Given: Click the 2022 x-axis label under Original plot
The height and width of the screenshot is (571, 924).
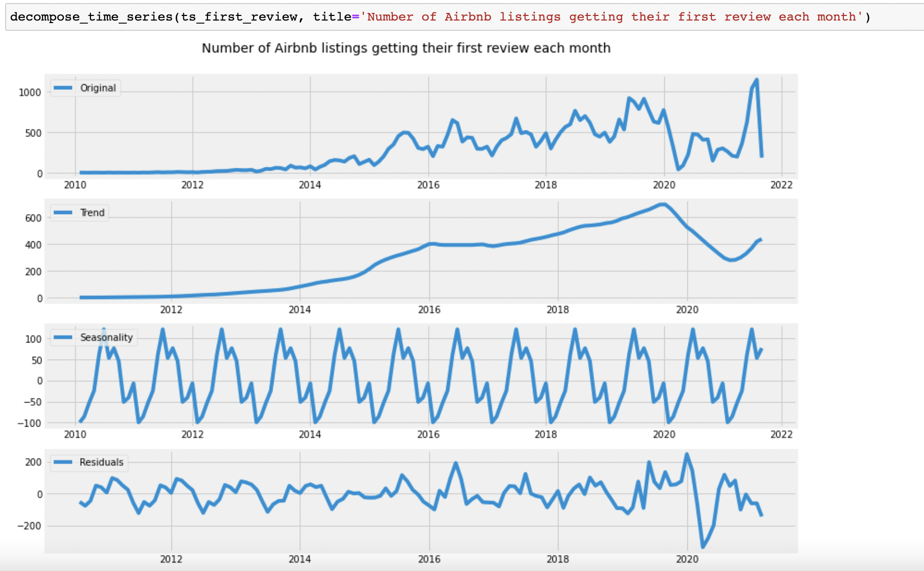Looking at the screenshot, I should click(x=781, y=185).
